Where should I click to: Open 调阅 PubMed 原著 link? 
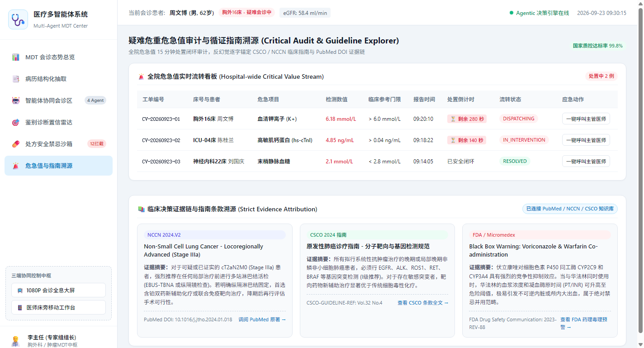point(262,319)
